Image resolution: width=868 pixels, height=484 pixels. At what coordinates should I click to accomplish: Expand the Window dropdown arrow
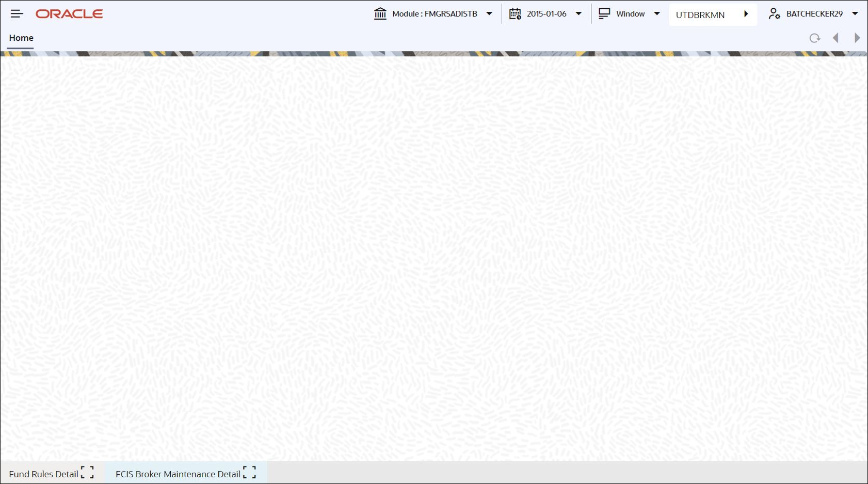pos(657,14)
